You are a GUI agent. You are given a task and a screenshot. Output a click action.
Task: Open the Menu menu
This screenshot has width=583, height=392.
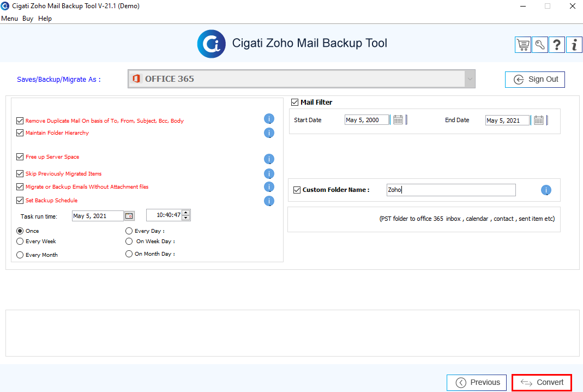point(9,19)
